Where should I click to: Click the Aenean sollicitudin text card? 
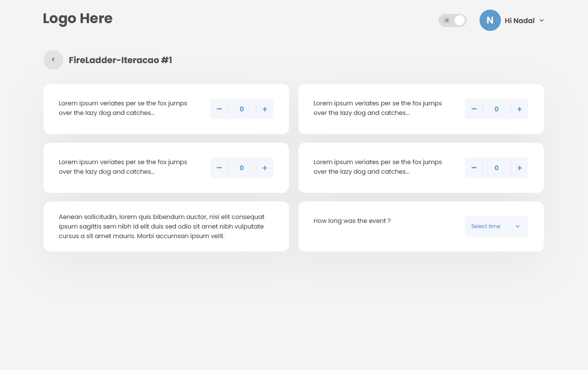(x=166, y=226)
